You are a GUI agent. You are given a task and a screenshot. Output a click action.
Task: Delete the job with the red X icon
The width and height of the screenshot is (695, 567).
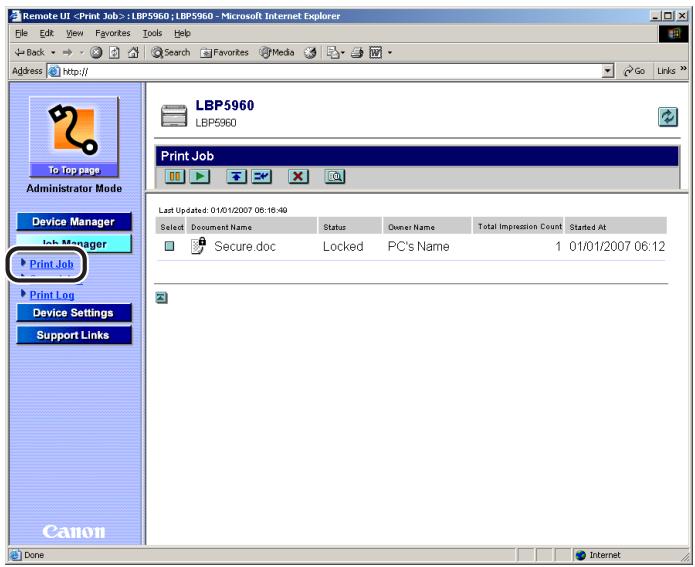point(298,176)
